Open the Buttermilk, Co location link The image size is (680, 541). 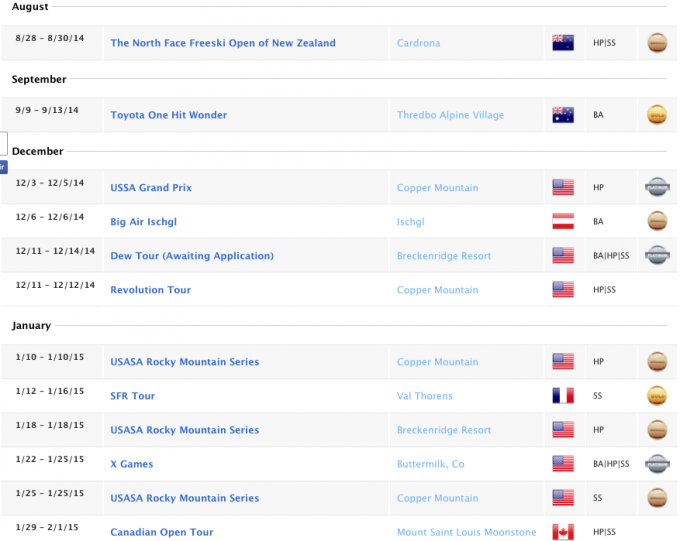[430, 464]
